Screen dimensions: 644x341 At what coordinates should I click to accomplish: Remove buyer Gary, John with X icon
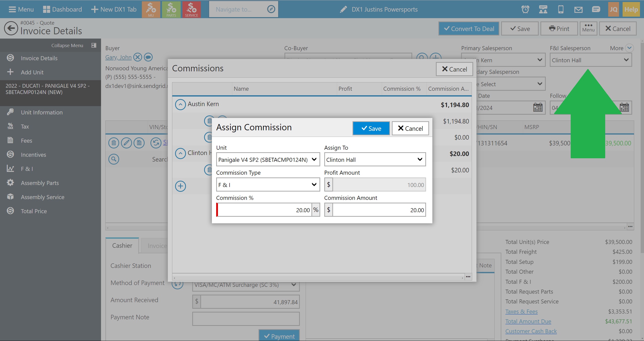[x=138, y=57]
